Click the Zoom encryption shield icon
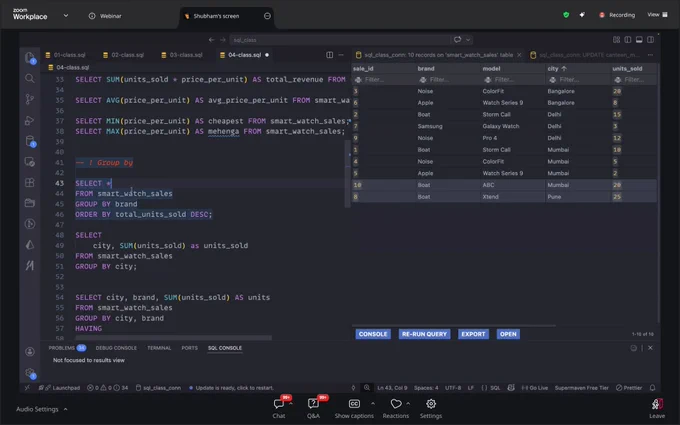The width and height of the screenshot is (680, 425). tap(566, 15)
